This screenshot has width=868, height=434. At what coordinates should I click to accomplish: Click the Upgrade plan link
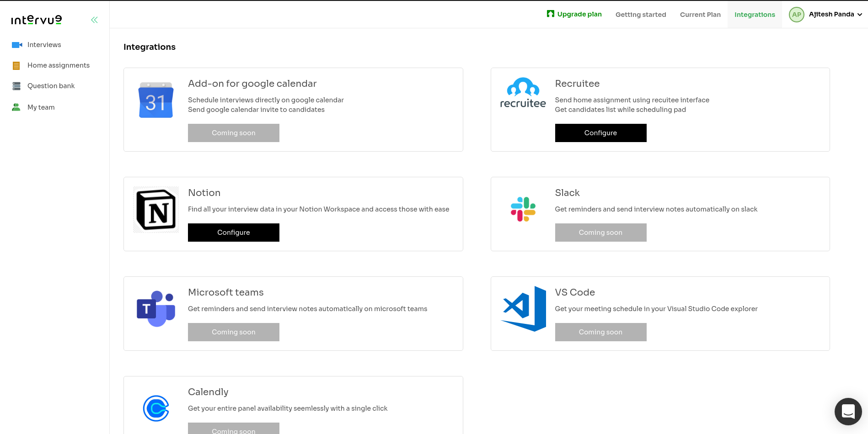(x=579, y=14)
